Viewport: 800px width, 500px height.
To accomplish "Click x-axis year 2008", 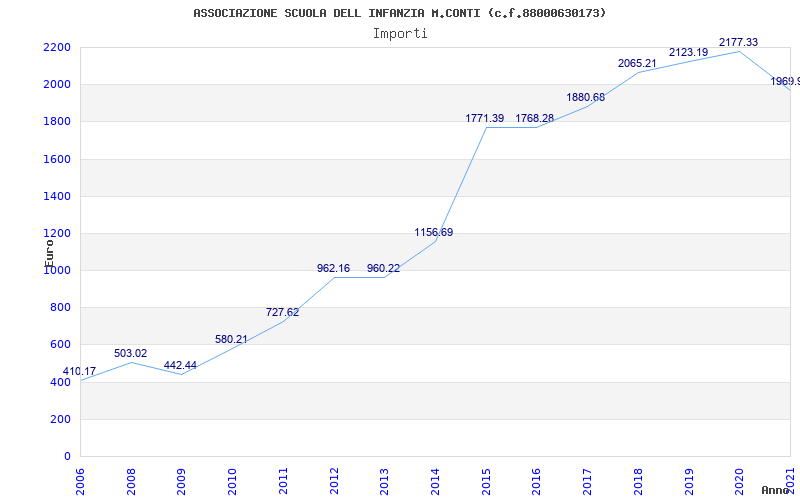I will pos(131,481).
